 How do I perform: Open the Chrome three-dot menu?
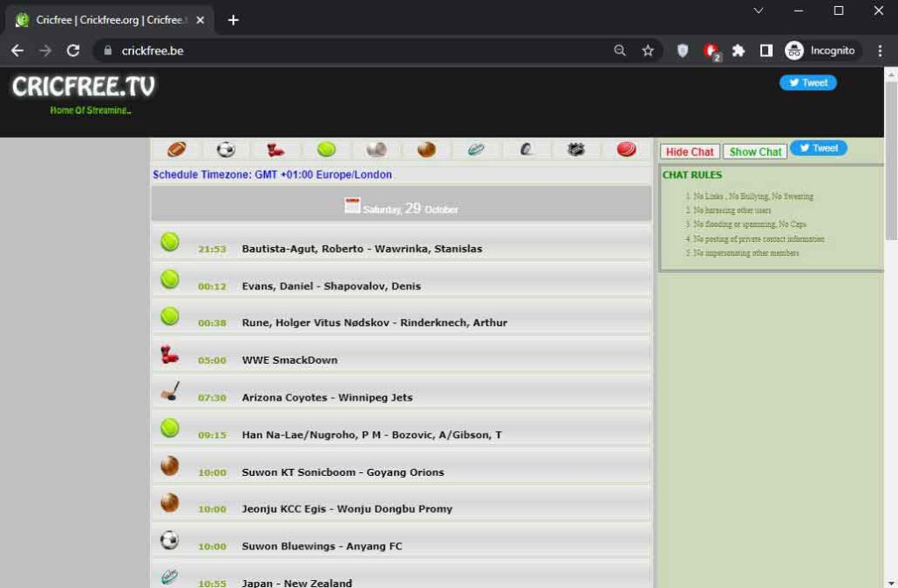880,51
